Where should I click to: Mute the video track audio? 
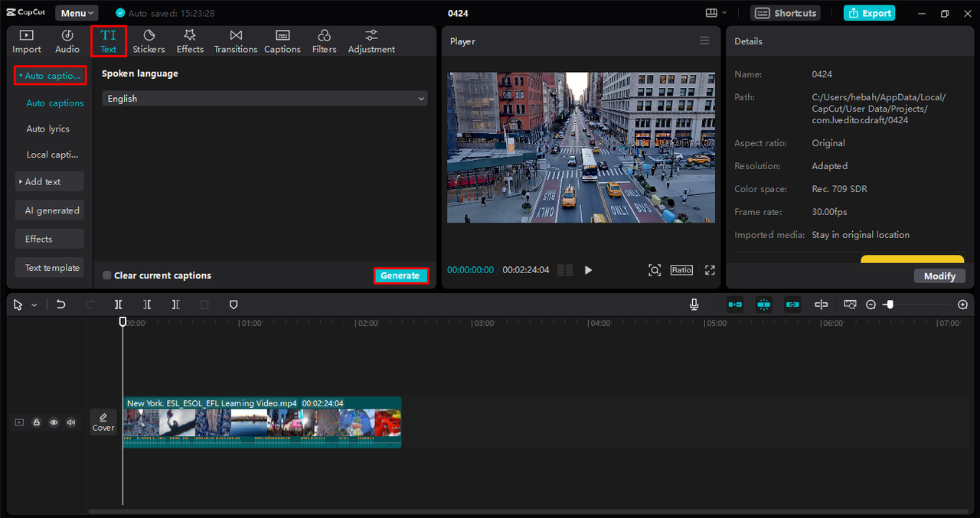click(x=71, y=422)
